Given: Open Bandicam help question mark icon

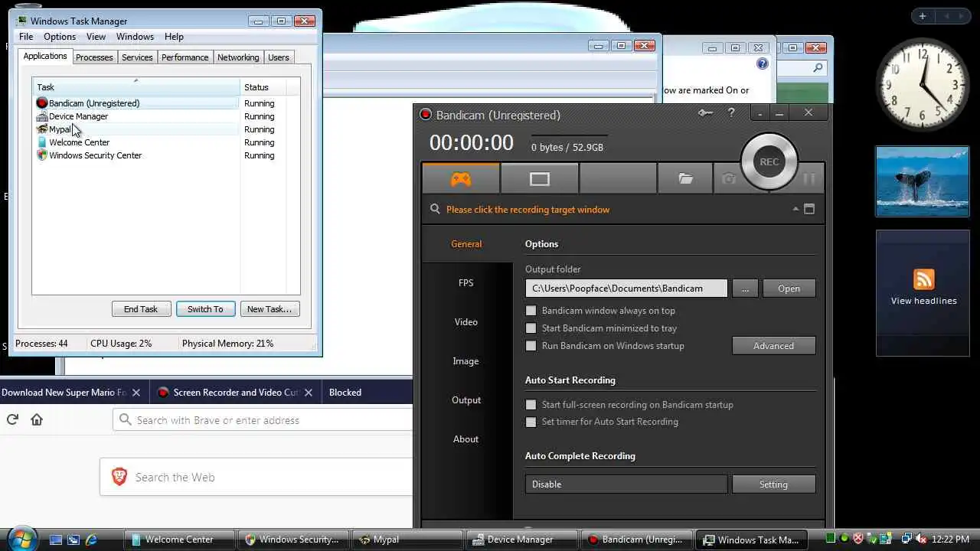Looking at the screenshot, I should (x=731, y=113).
